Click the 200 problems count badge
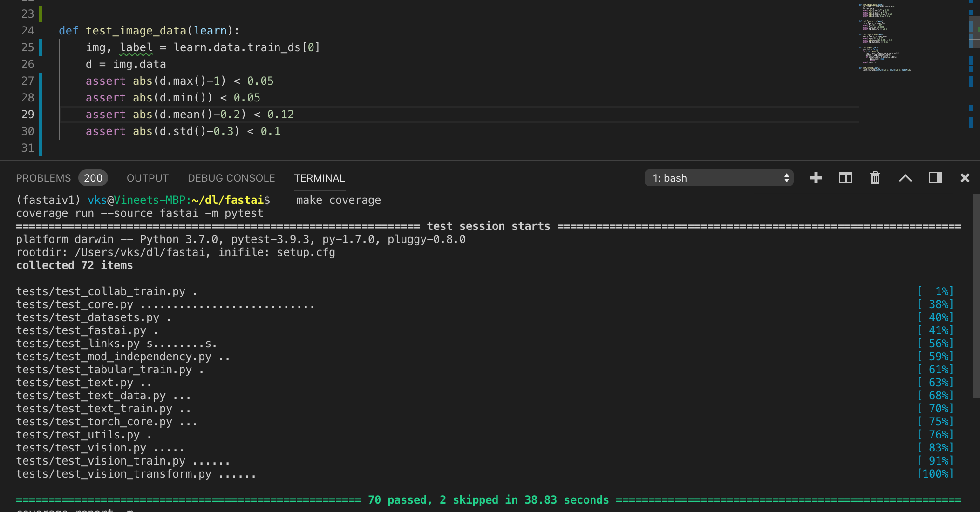980x512 pixels. (93, 178)
